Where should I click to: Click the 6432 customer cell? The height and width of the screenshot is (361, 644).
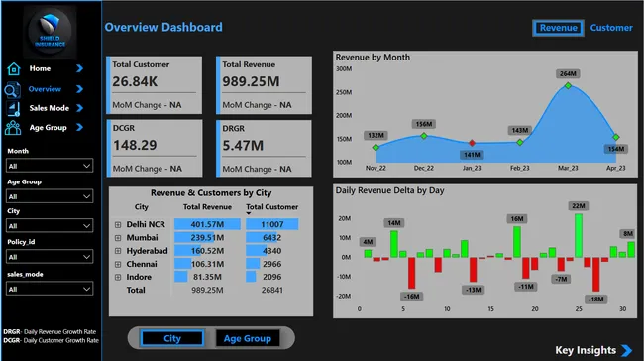point(271,238)
